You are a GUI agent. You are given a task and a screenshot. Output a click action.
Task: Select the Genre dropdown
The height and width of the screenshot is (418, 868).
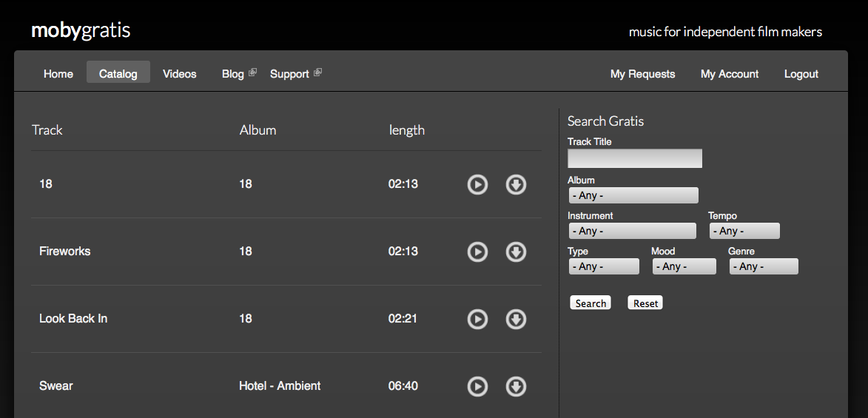(x=764, y=266)
